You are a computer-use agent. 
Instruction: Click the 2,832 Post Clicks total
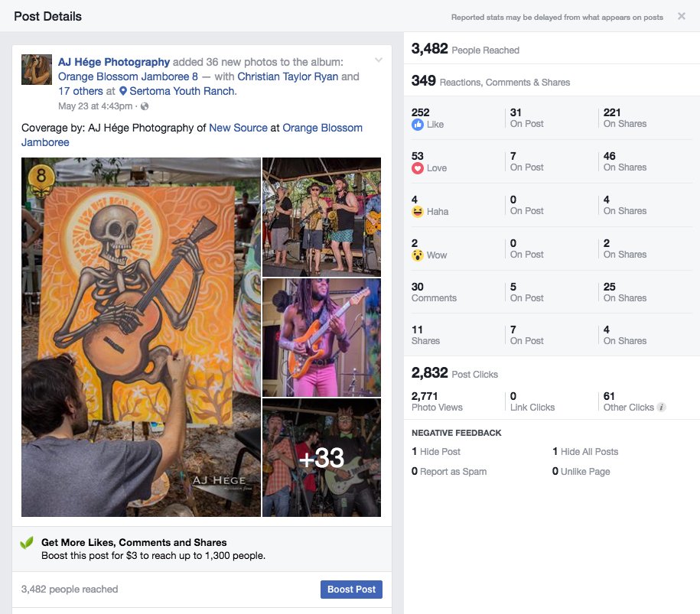pos(454,372)
